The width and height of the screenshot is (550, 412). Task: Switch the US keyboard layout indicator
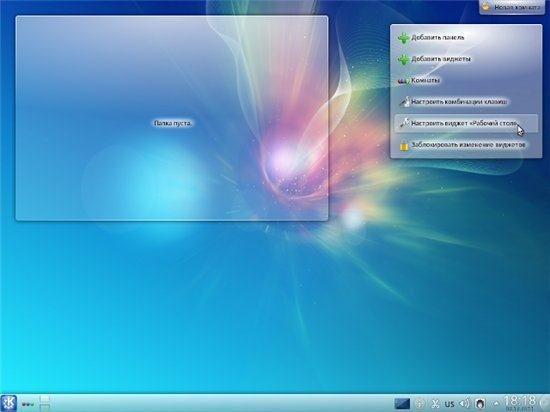[x=449, y=404]
